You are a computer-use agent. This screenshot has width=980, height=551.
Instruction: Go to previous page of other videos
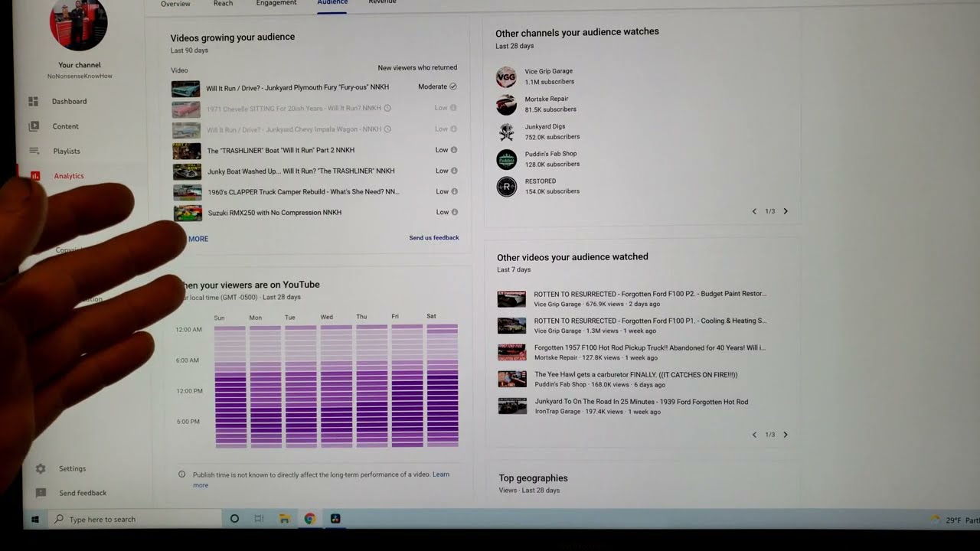754,435
